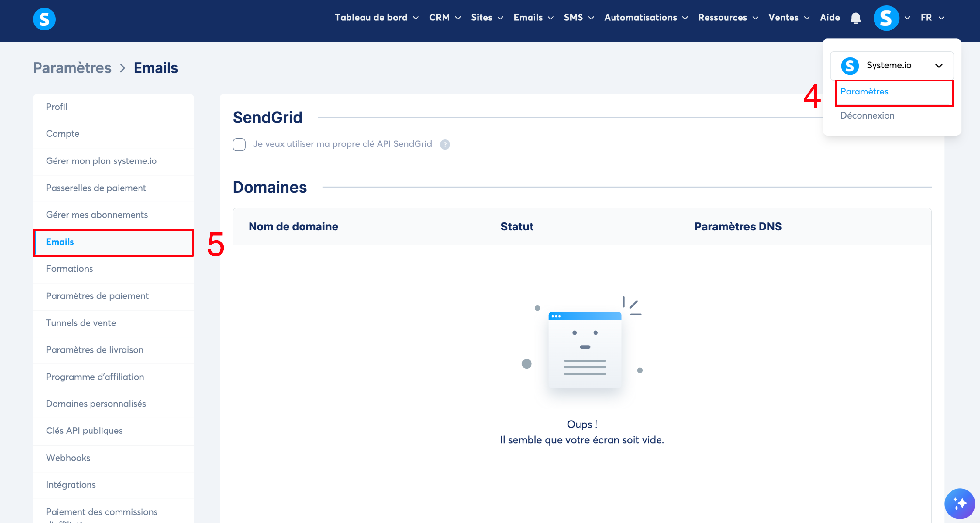
Task: Open the Aide link
Action: pyautogui.click(x=829, y=18)
